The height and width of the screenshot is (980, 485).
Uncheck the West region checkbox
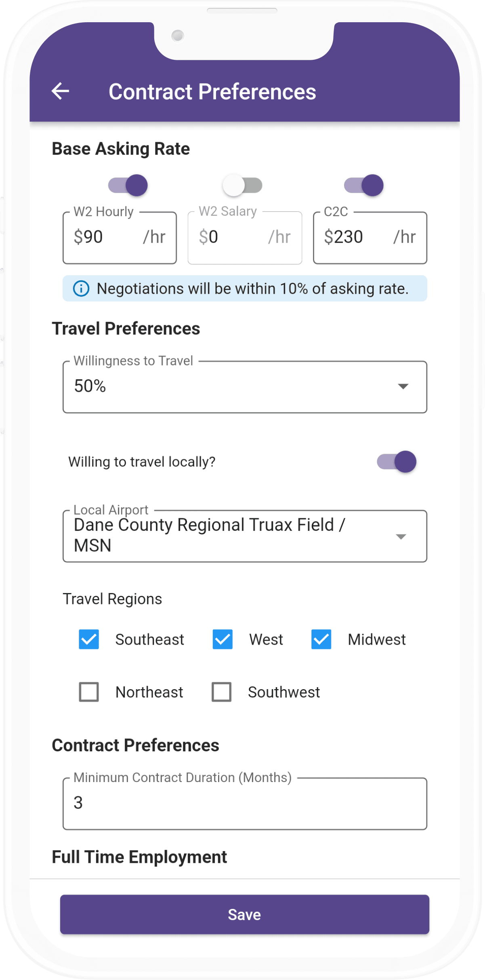(x=223, y=639)
